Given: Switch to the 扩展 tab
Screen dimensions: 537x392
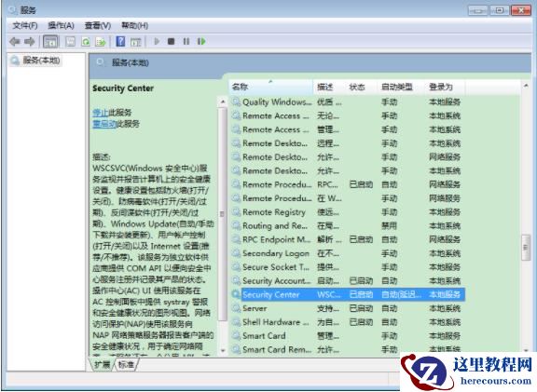Looking at the screenshot, I should tap(102, 365).
